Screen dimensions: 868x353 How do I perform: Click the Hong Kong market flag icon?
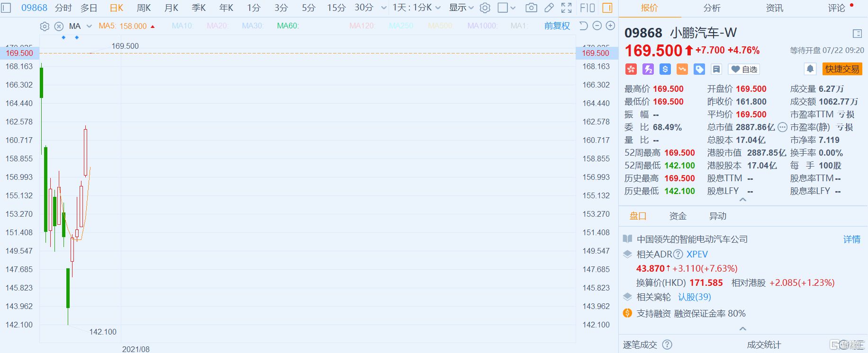tap(631, 69)
